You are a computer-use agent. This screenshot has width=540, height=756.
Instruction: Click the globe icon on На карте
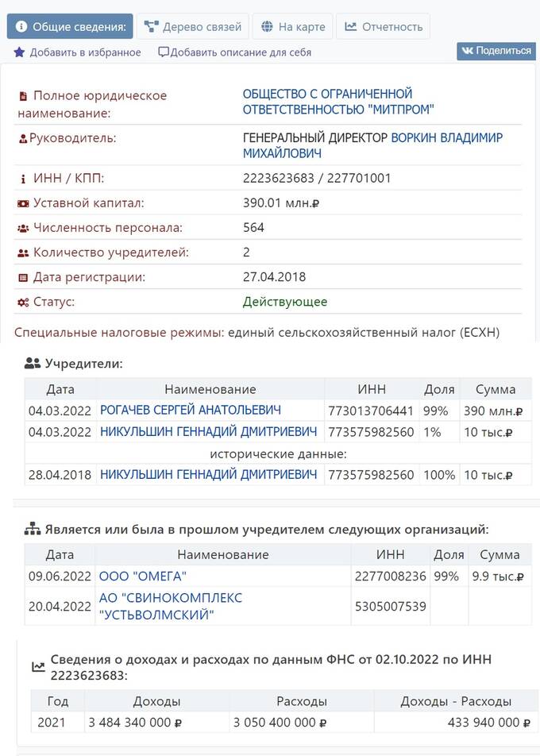coord(268,26)
